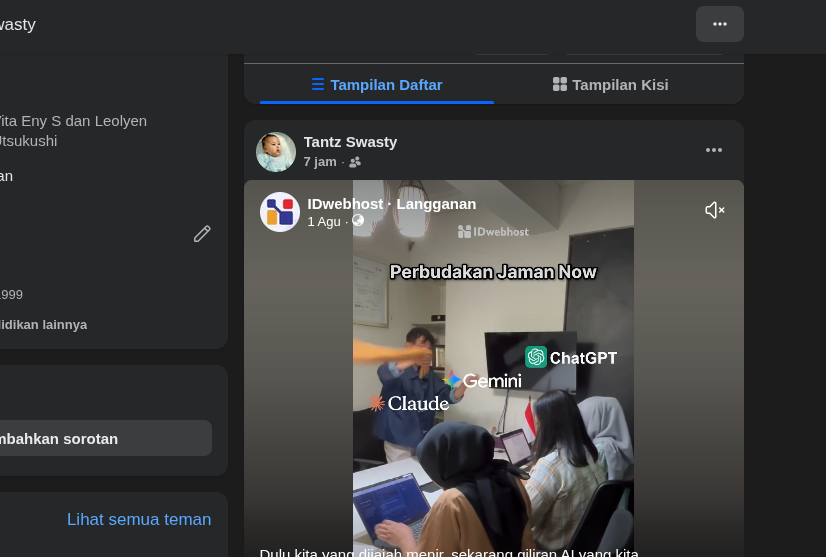Viewport: 826px width, 557px height.
Task: Open the IDwebhost page name link
Action: (x=345, y=204)
